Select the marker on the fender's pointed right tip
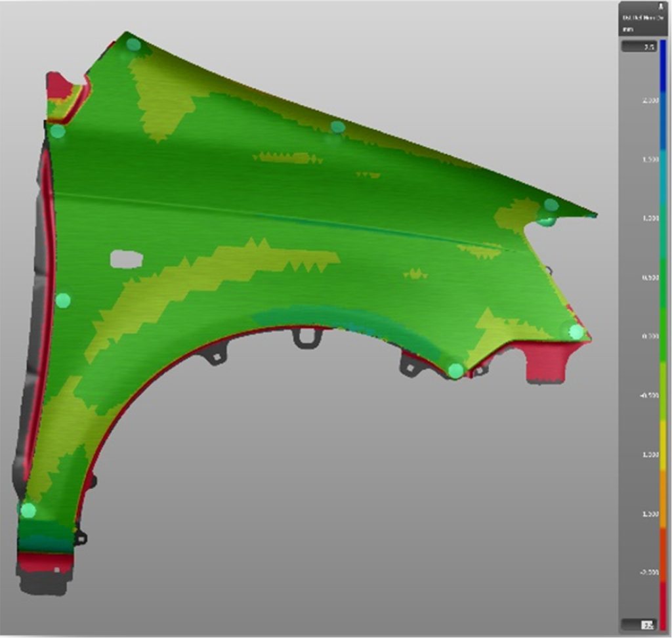 (551, 205)
